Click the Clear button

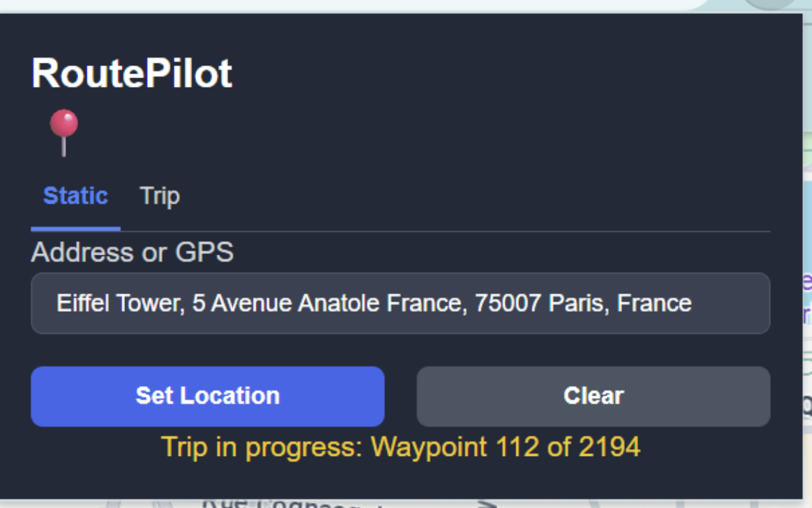click(x=593, y=396)
